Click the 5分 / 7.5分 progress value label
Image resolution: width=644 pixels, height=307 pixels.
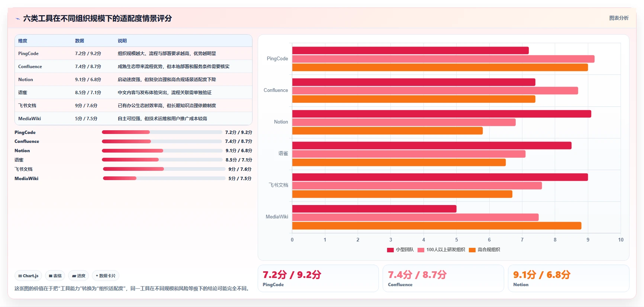240,178
